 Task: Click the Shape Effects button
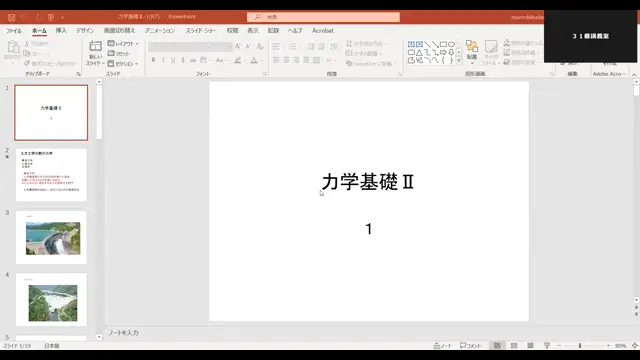[522, 62]
